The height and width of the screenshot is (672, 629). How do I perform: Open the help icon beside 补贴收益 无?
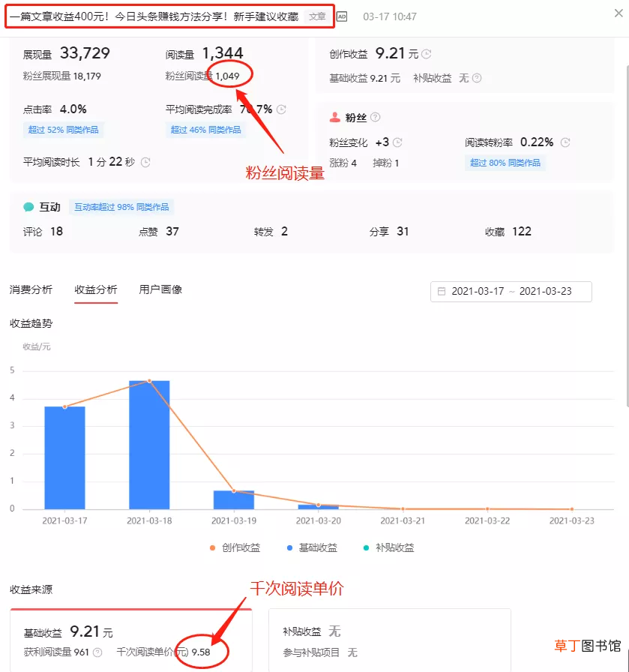pos(477,78)
